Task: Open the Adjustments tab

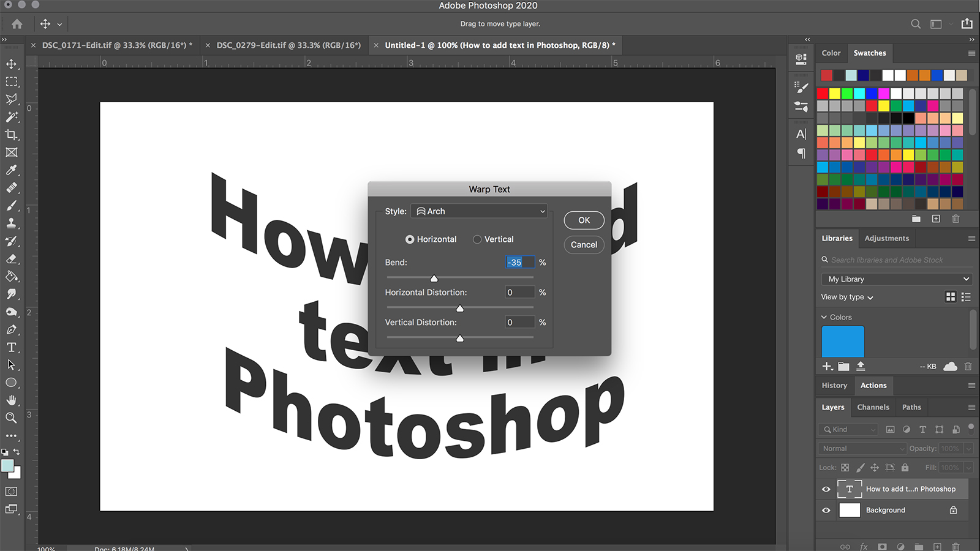Action: 887,238
